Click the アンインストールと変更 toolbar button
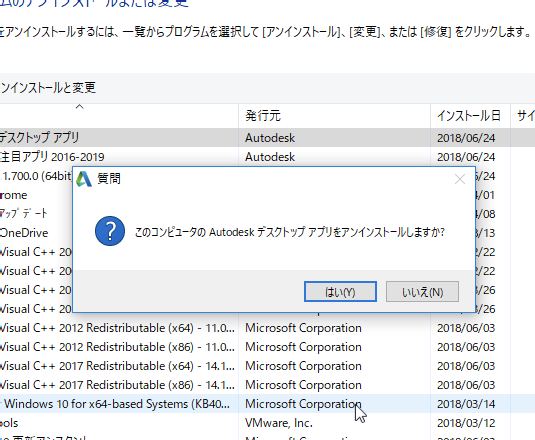This screenshot has height=440, width=535. pyautogui.click(x=48, y=88)
